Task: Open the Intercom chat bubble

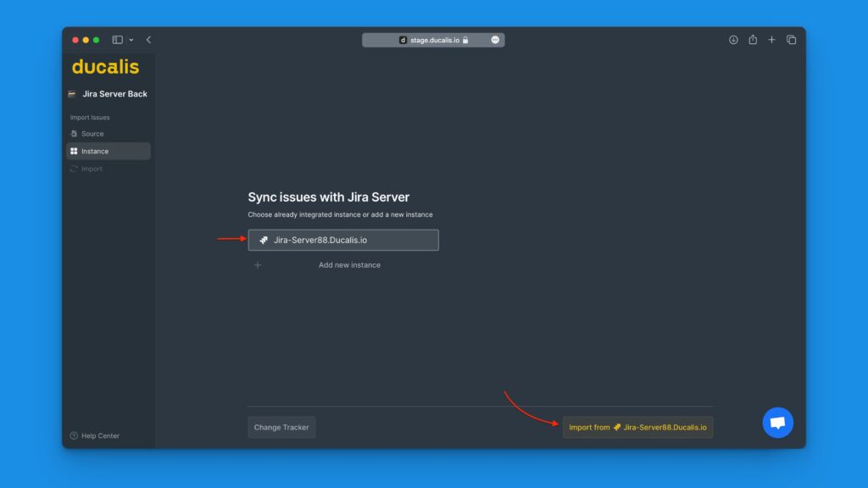Action: tap(777, 422)
